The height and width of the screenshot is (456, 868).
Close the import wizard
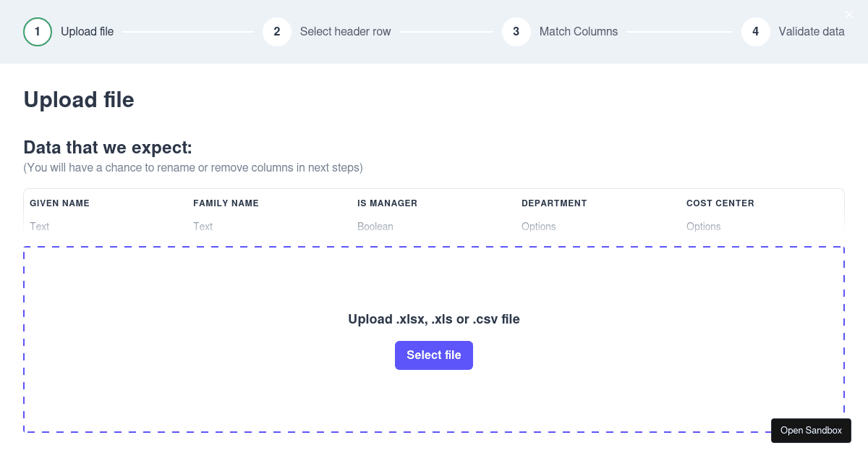pyautogui.click(x=849, y=14)
